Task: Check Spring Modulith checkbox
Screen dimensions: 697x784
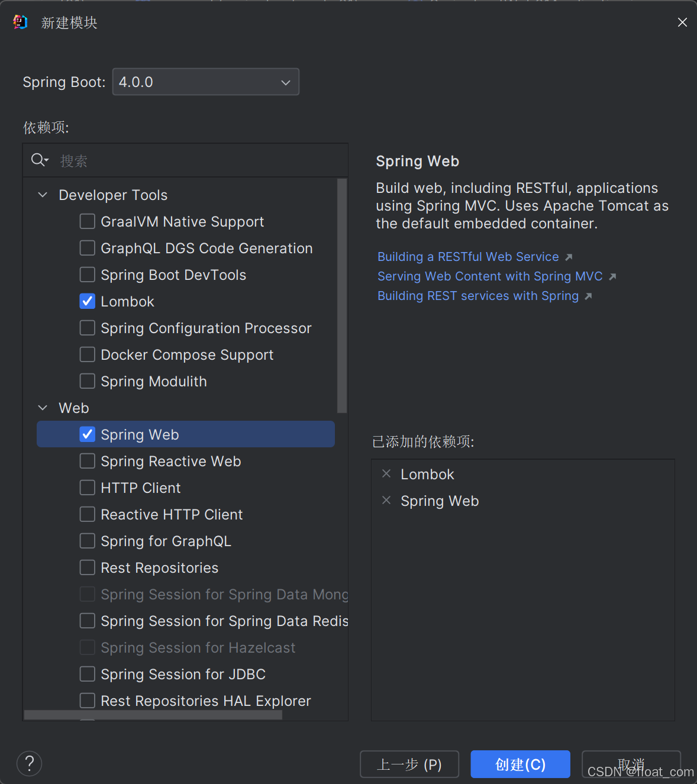Action: 88,381
